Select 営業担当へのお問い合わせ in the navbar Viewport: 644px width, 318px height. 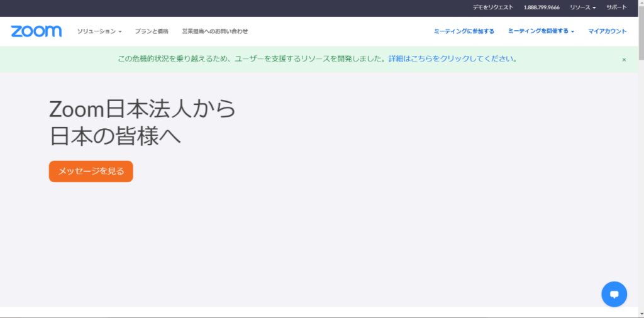pyautogui.click(x=215, y=31)
